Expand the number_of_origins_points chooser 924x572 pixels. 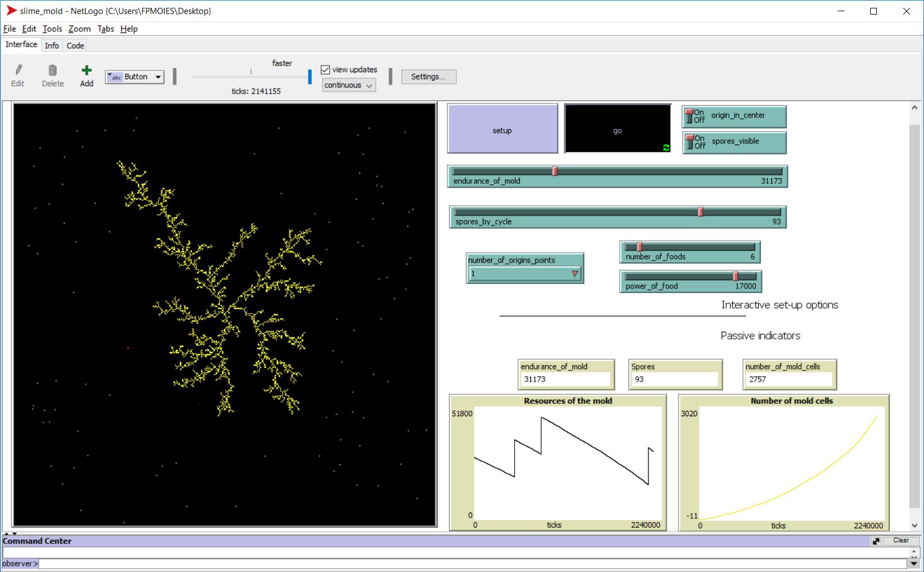[524, 274]
